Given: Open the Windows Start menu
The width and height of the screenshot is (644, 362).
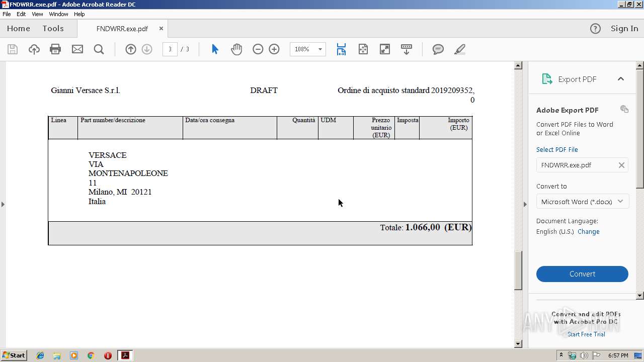Looking at the screenshot, I should [14, 355].
